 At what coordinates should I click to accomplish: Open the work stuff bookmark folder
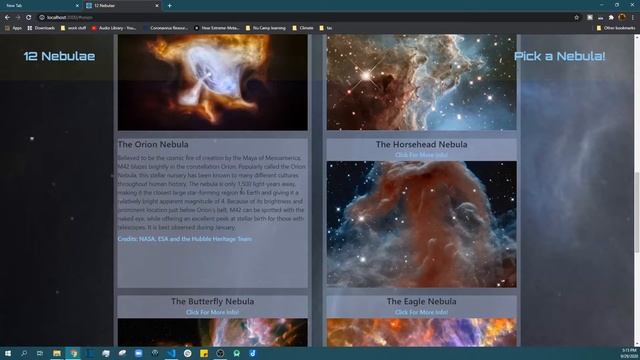73,28
